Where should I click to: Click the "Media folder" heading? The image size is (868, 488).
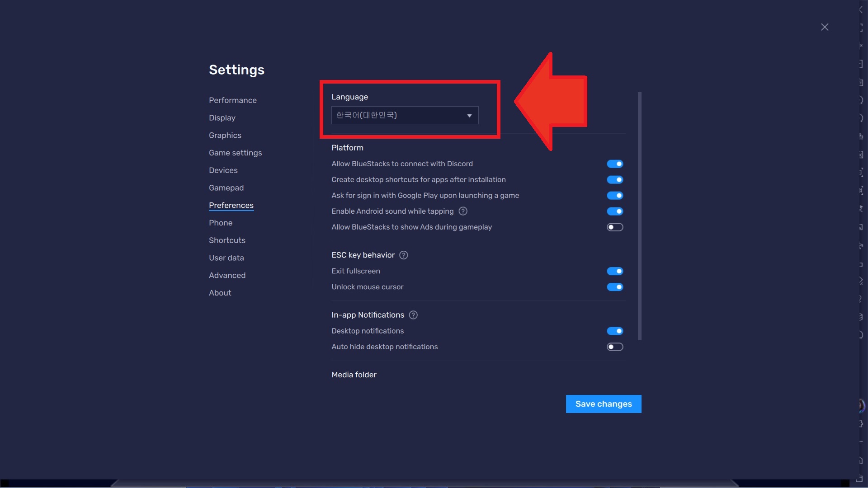(x=354, y=375)
